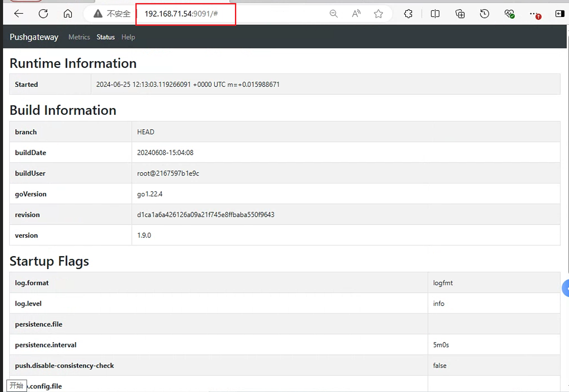Open the split screen view icon
569x392 pixels.
[435, 14]
